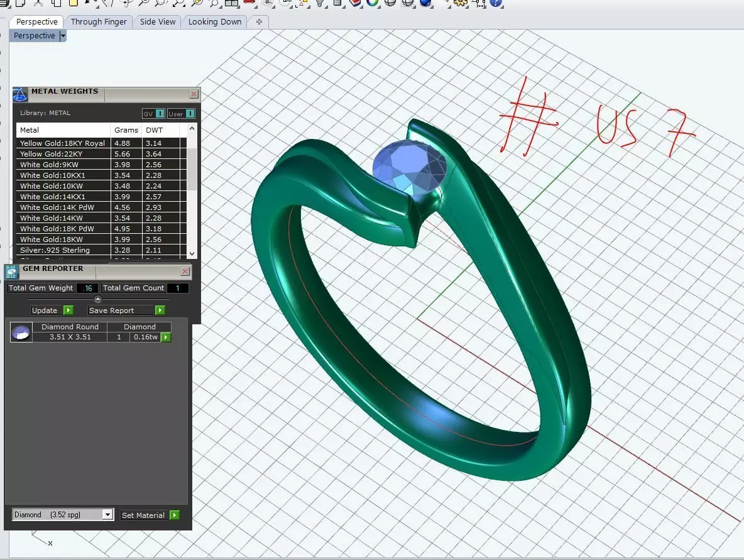Screen dimensions: 744x560
Task: Click the green arrow next to Set Material
Action: [175, 515]
